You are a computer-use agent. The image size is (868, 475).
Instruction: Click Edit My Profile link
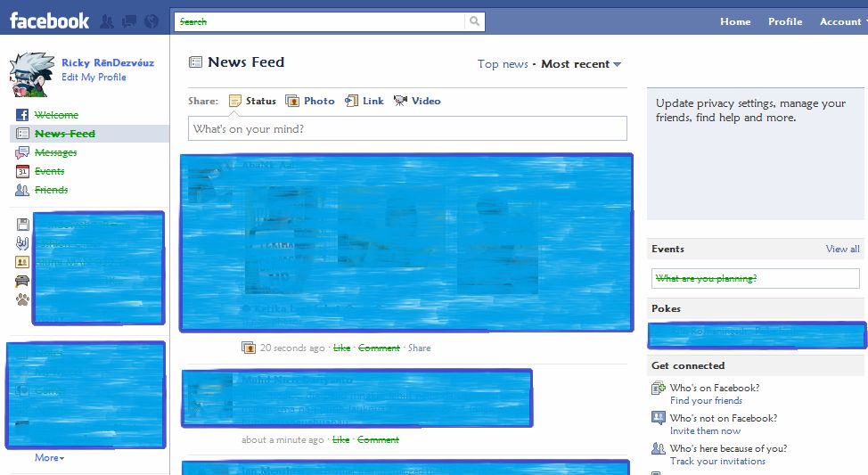[x=94, y=77]
